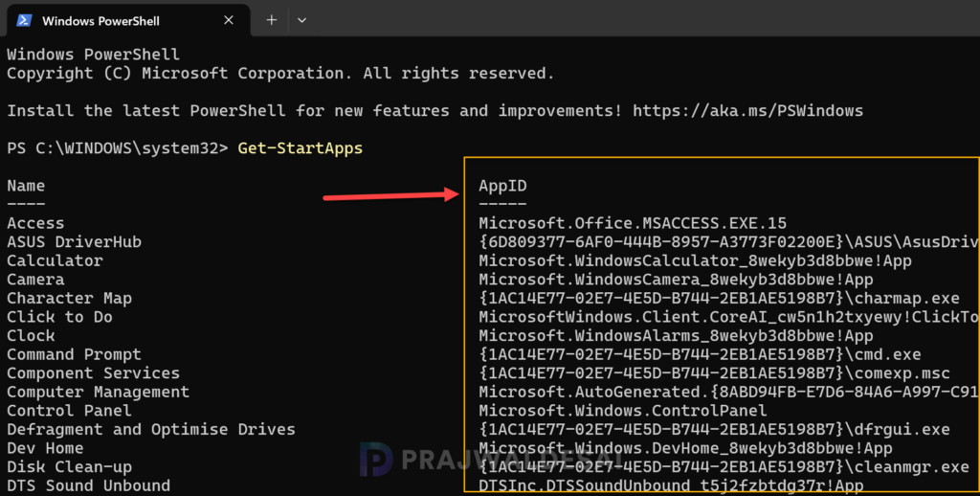Click the Calculator name entry

point(55,260)
